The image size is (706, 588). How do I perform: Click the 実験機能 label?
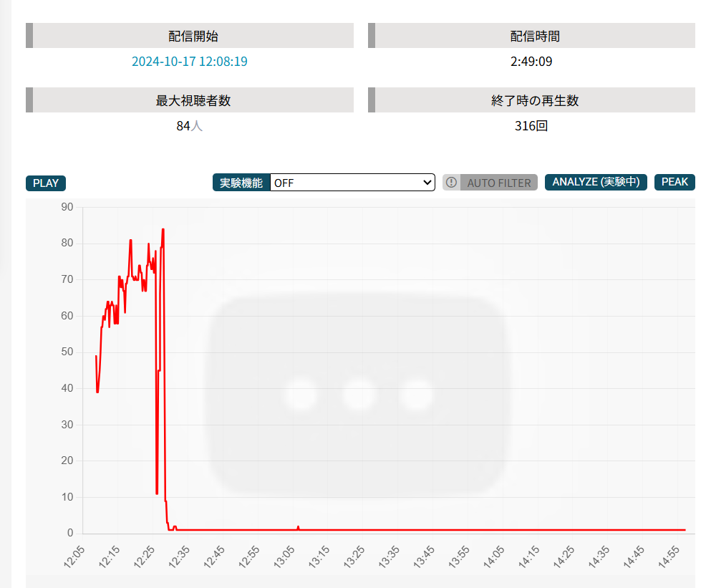(241, 183)
